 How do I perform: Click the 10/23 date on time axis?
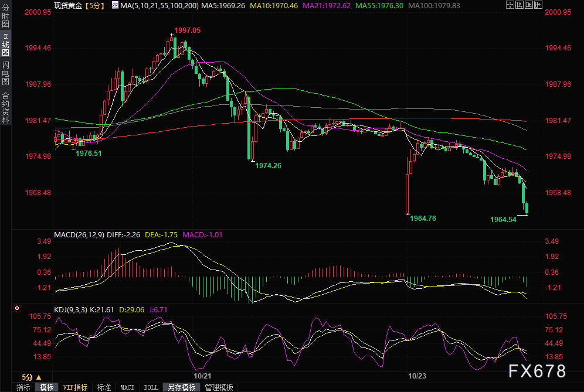(417, 376)
